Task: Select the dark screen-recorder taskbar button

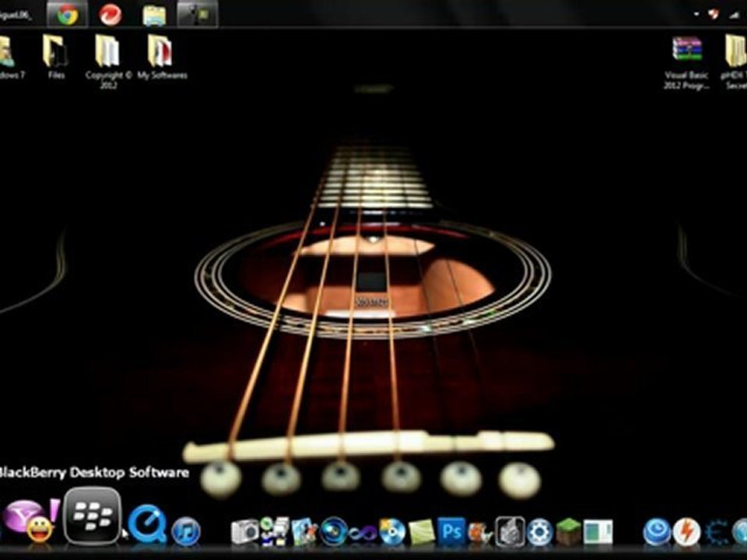Action: click(197, 14)
